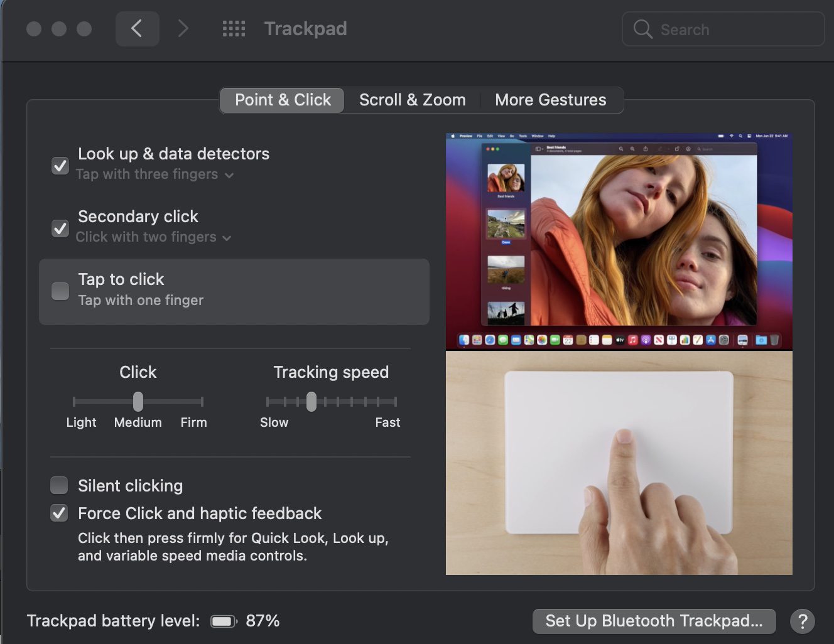Click the trackpad gesture demo video
The image size is (834, 644).
(x=619, y=463)
